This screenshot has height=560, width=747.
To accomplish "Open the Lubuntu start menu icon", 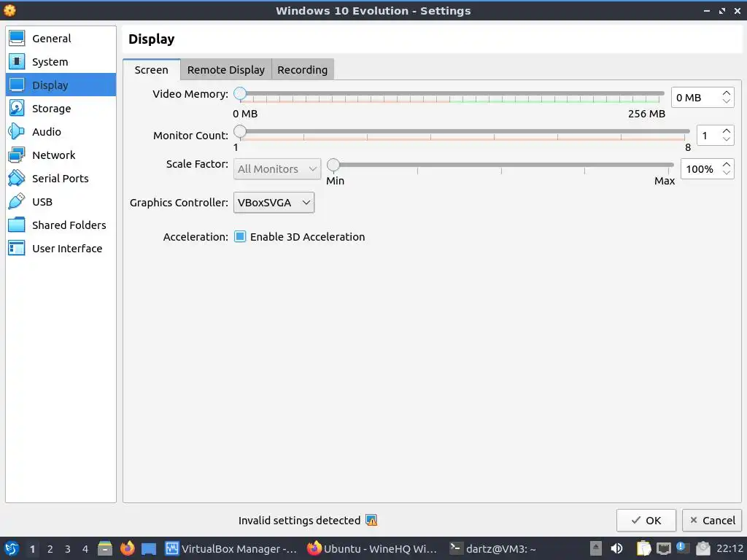I will coord(12,548).
